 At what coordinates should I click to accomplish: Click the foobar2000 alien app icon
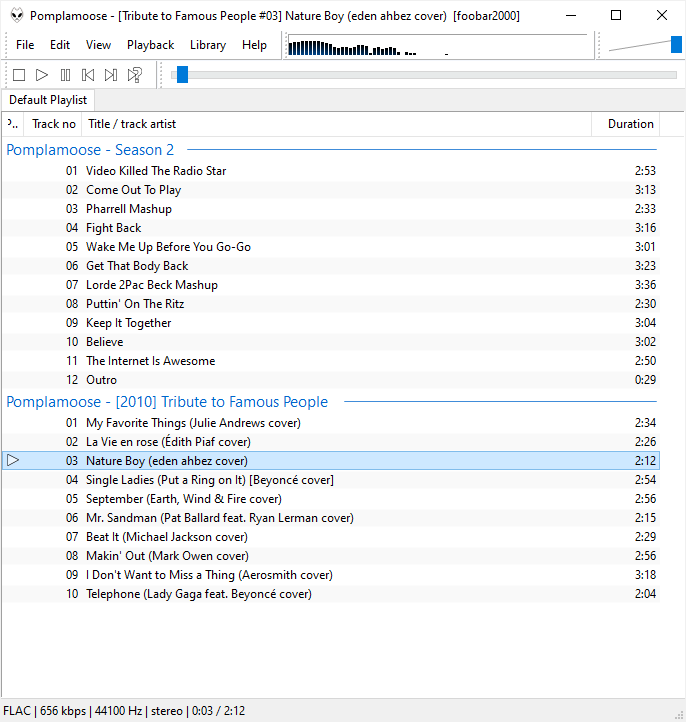[17, 15]
